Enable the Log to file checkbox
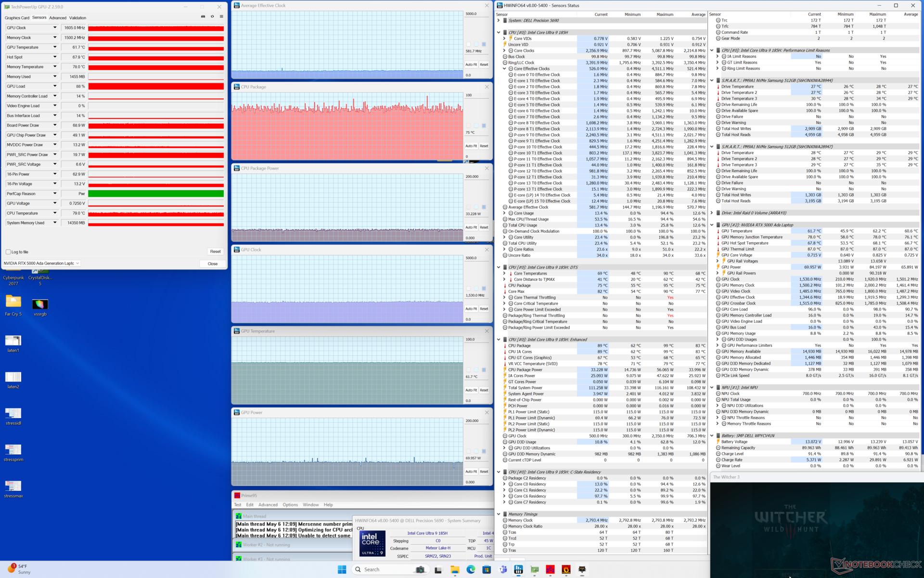 (x=8, y=252)
